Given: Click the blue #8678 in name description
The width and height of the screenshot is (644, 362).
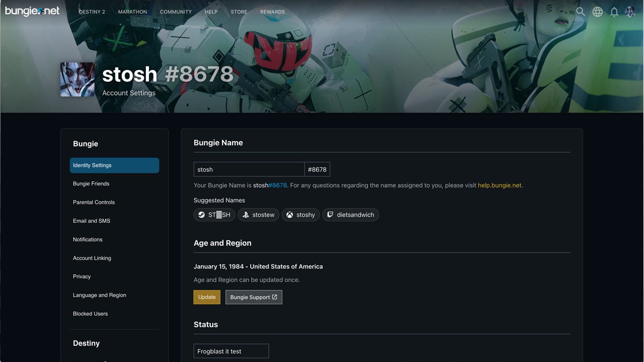Looking at the screenshot, I should pos(278,185).
